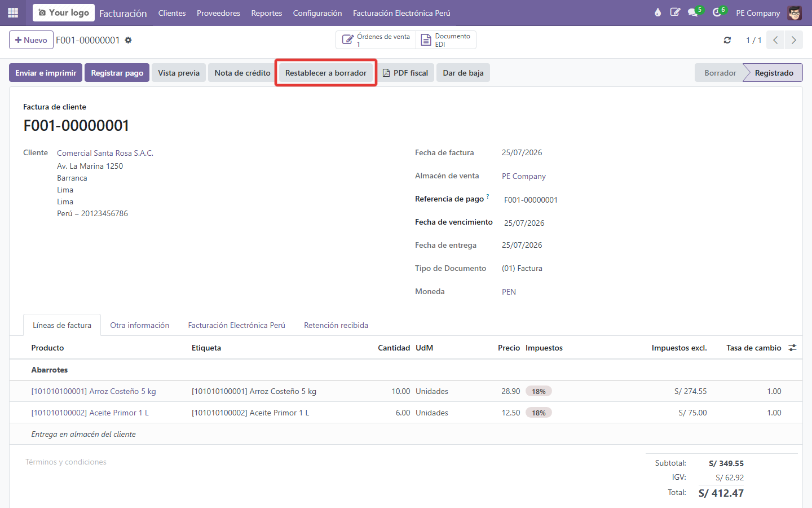Go to previous record arrow
812x508 pixels.
click(775, 40)
